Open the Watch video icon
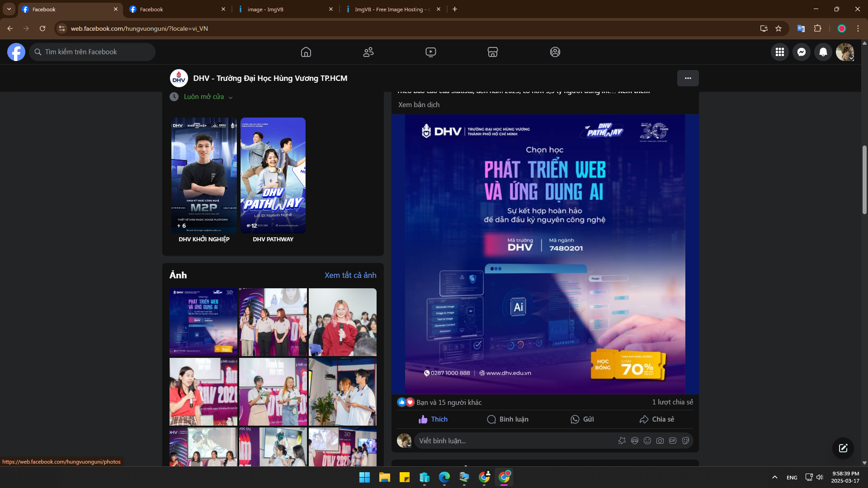 (431, 52)
